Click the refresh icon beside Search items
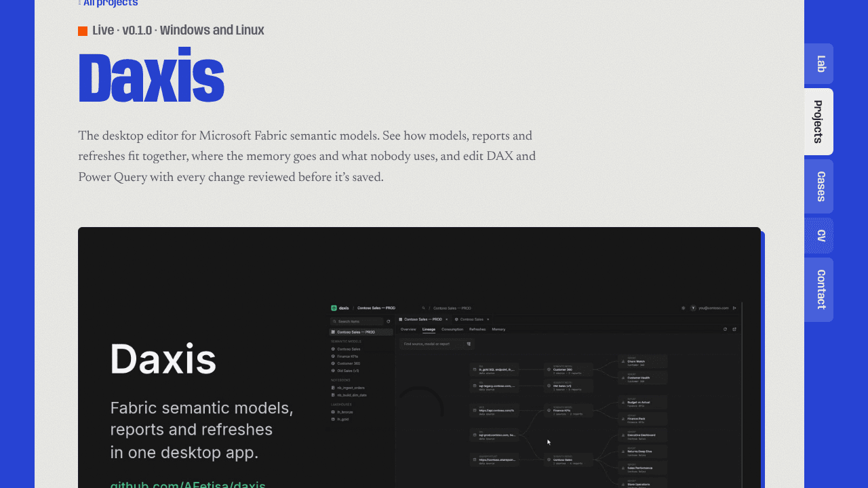868x488 pixels. click(389, 321)
